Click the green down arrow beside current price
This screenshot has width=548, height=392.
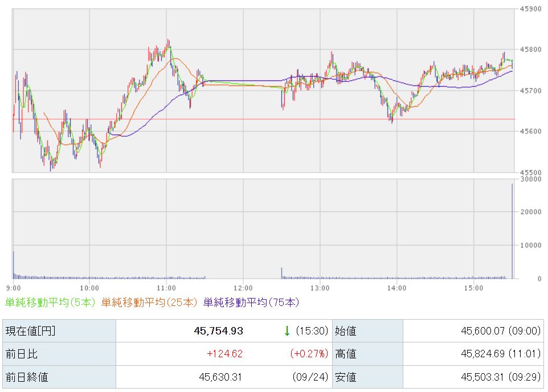[x=287, y=330]
